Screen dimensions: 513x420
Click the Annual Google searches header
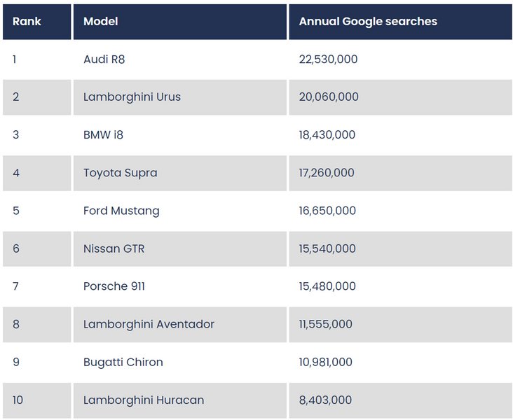(368, 22)
